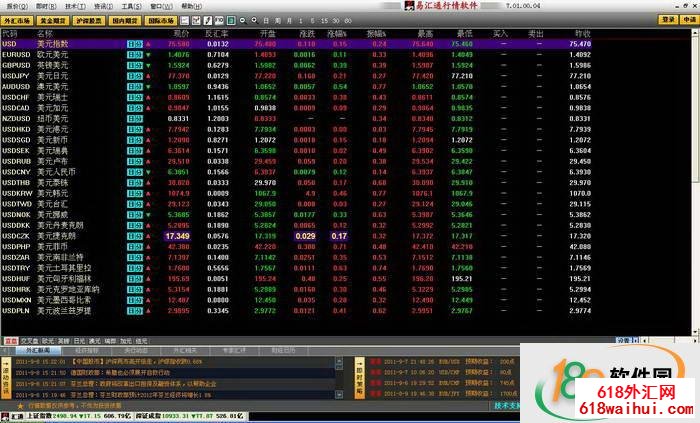Viewport: 700px width, 423px height.
Task: Click the 代码 column header
Action: pos(9,33)
